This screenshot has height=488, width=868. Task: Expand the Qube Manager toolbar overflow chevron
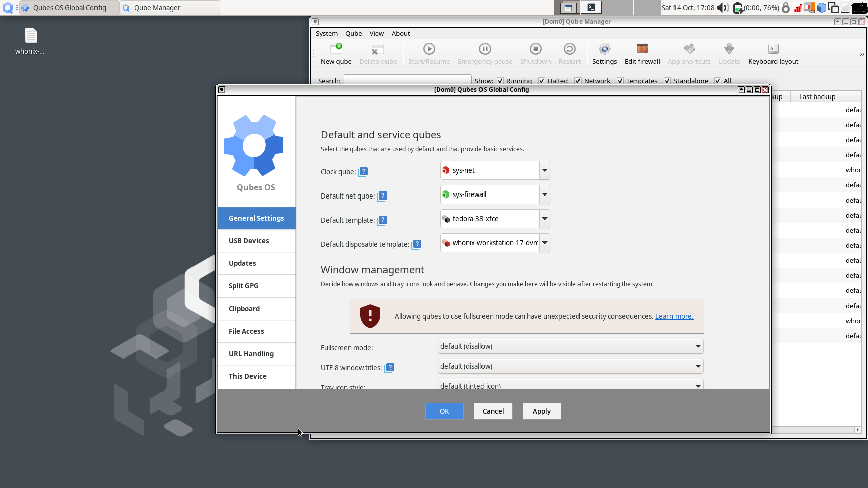(862, 54)
